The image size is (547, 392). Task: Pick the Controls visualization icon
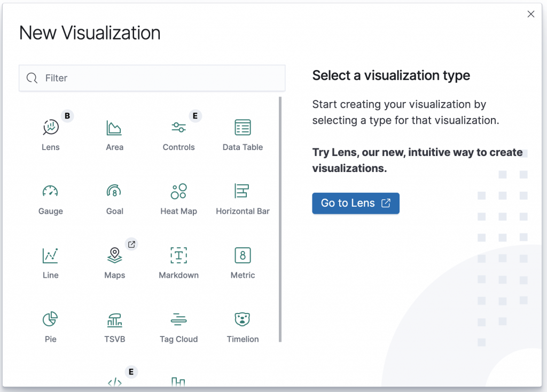(178, 128)
